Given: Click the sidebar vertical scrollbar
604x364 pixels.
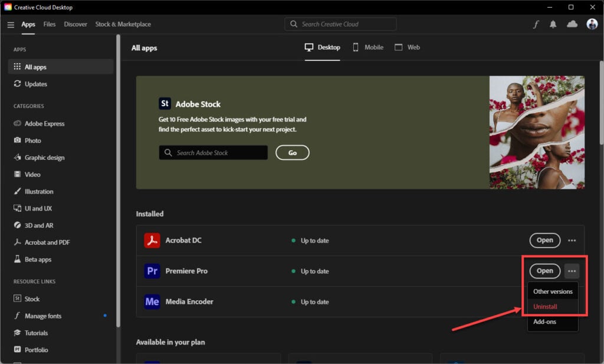Looking at the screenshot, I should [118, 181].
